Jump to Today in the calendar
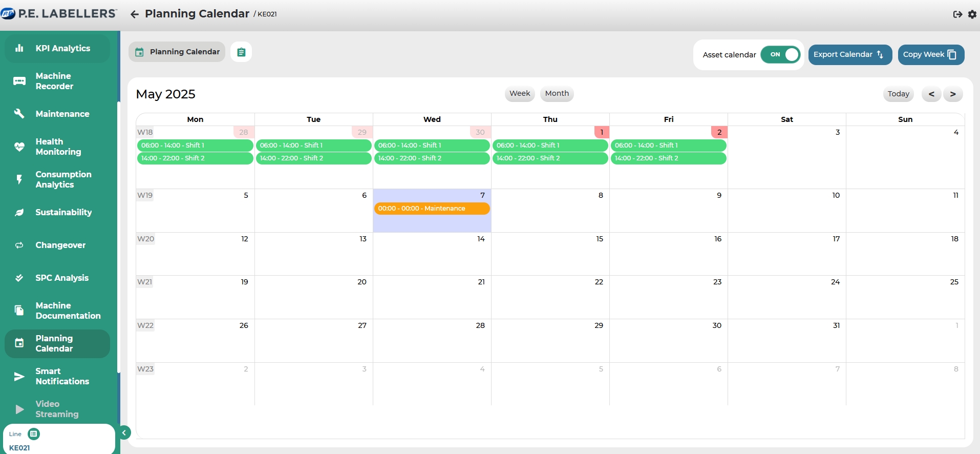Screen dimensions: 980x454 pyautogui.click(x=898, y=94)
